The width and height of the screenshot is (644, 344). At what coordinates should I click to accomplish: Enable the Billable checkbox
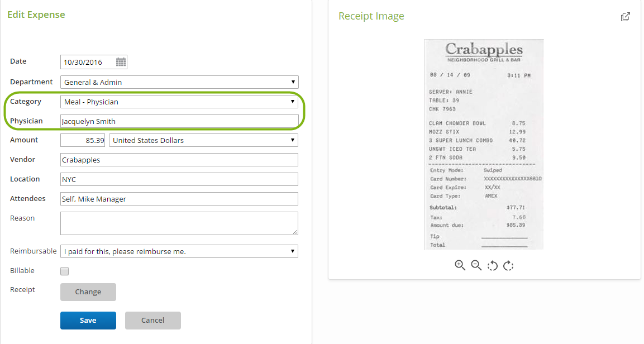(64, 271)
